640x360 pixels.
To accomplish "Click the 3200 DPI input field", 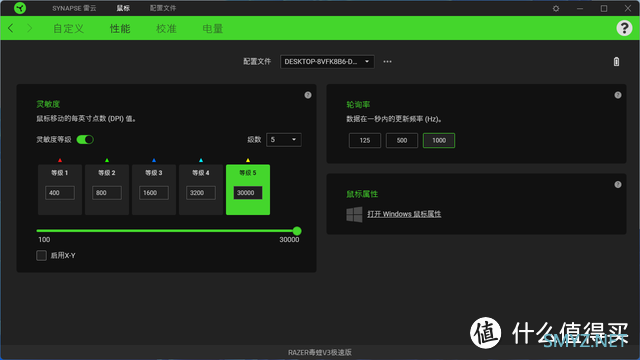I will [x=201, y=193].
